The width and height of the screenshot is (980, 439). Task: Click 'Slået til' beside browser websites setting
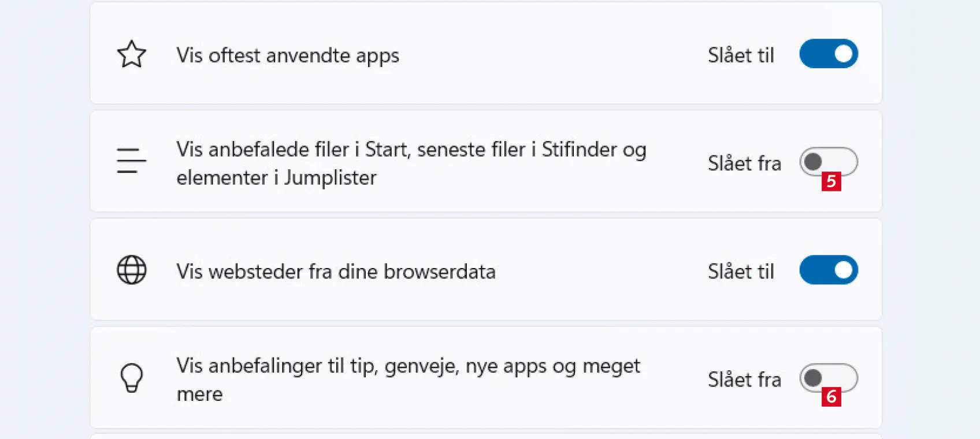(x=741, y=271)
